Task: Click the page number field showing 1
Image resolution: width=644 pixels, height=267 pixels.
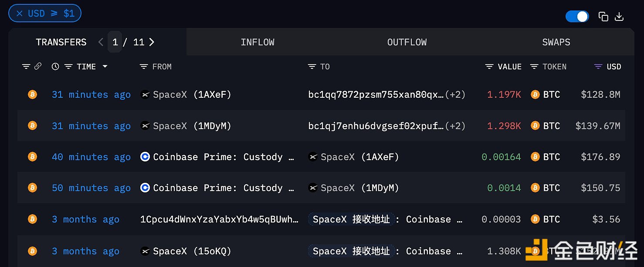Action: [x=115, y=42]
